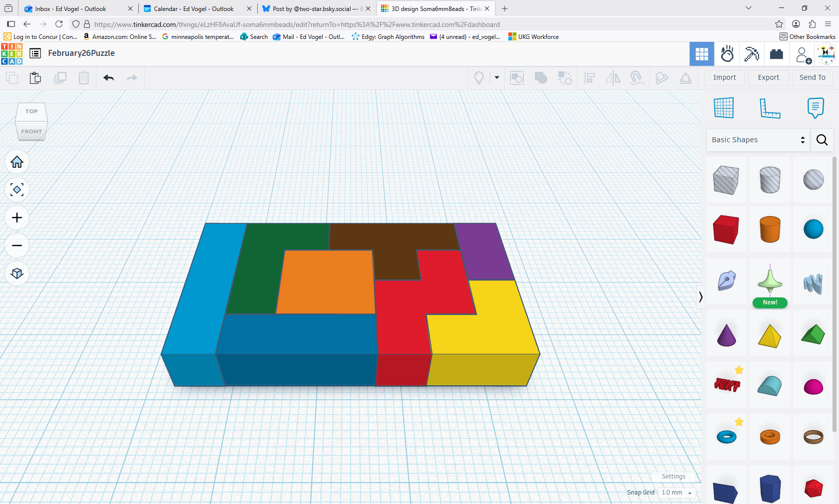Toggle show all hidden lightbulb icon
The image size is (839, 504).
(x=478, y=78)
